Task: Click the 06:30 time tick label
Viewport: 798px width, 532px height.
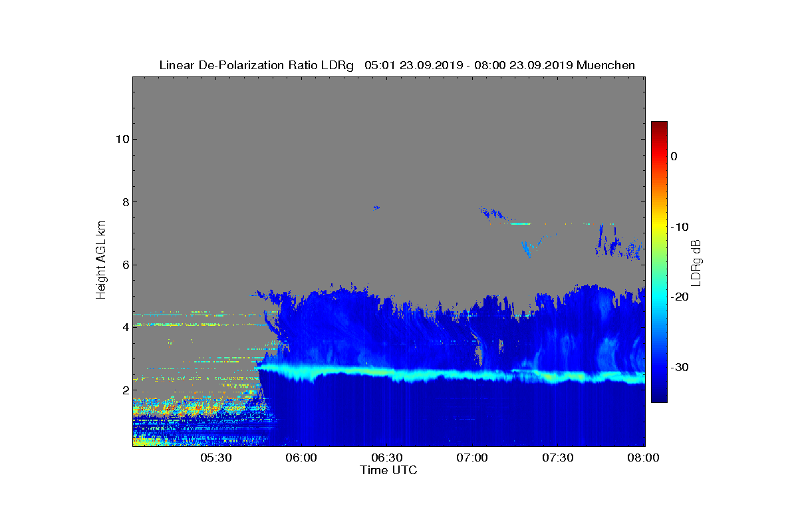Action: (388, 458)
